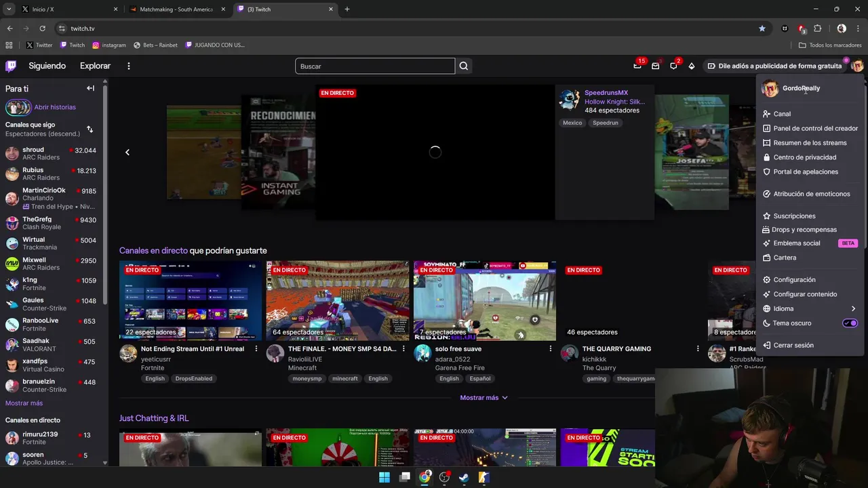This screenshot has height=488, width=868.
Task: Sort followed channels with arrows icon
Action: [90, 129]
